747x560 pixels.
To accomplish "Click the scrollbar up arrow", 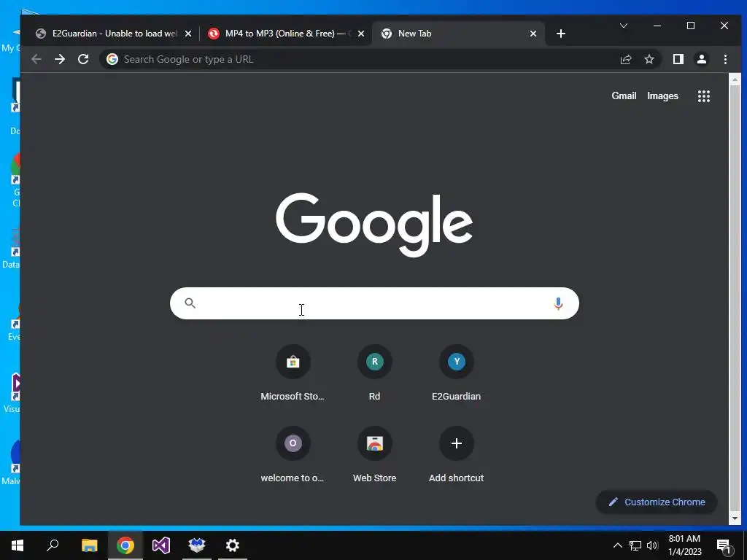I will [734, 79].
